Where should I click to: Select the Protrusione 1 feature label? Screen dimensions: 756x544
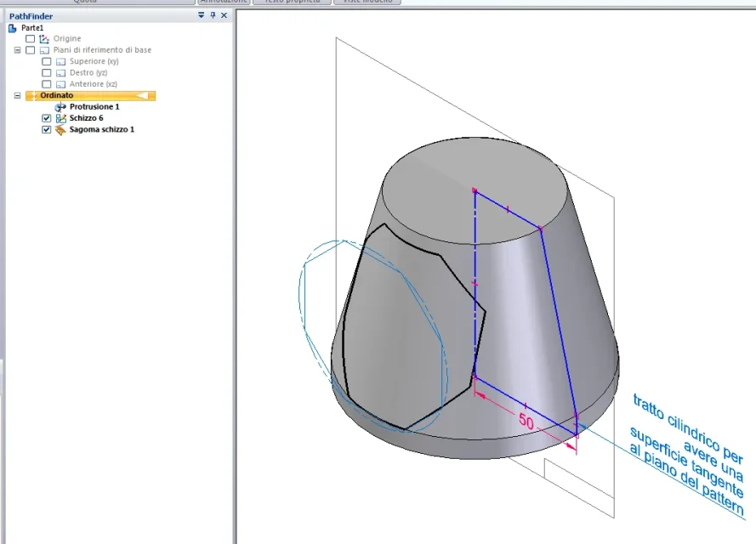coord(94,106)
